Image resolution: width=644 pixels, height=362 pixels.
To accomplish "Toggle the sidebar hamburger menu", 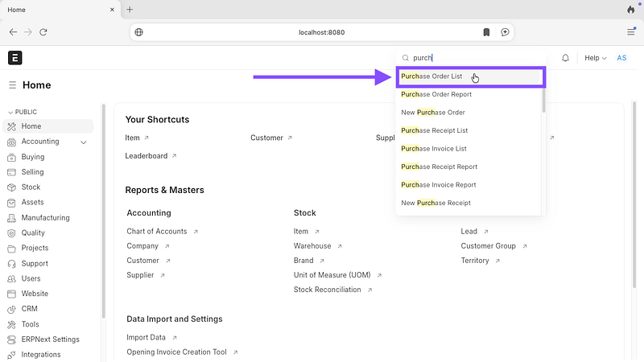I will click(13, 85).
